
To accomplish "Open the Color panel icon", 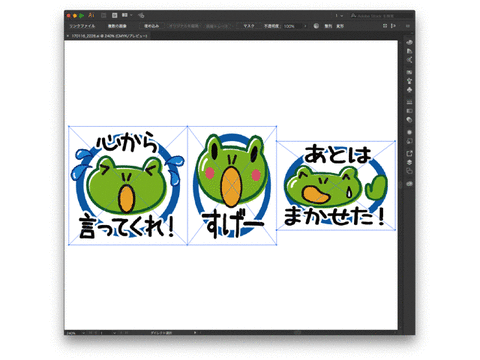I will [409, 42].
